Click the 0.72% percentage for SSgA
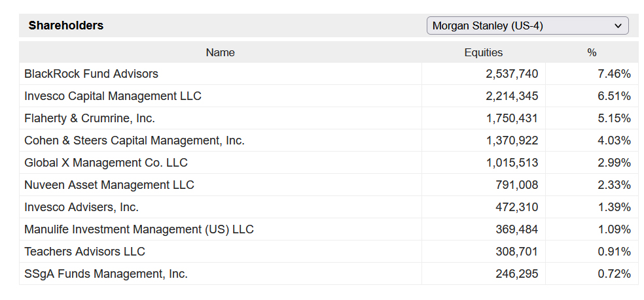The image size is (644, 300). pyautogui.click(x=614, y=274)
